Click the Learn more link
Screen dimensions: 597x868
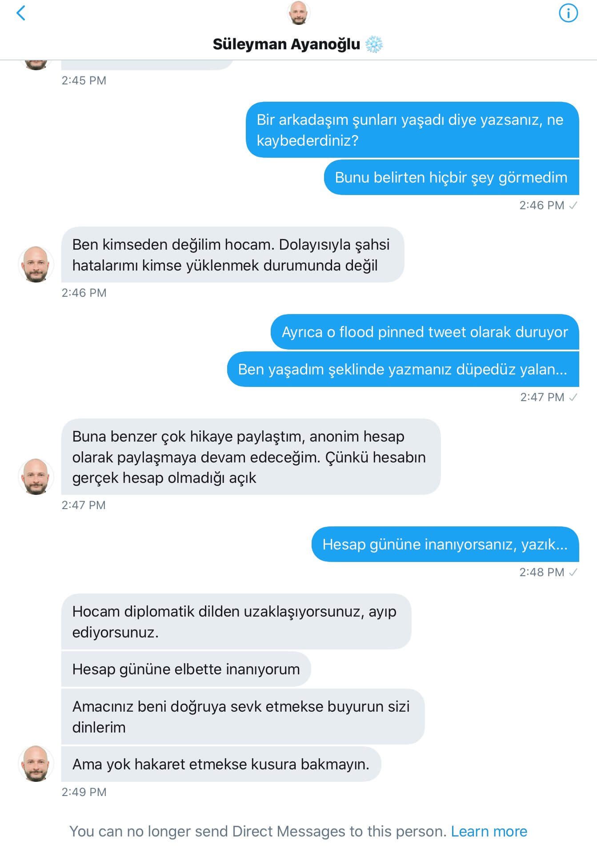[x=489, y=831]
